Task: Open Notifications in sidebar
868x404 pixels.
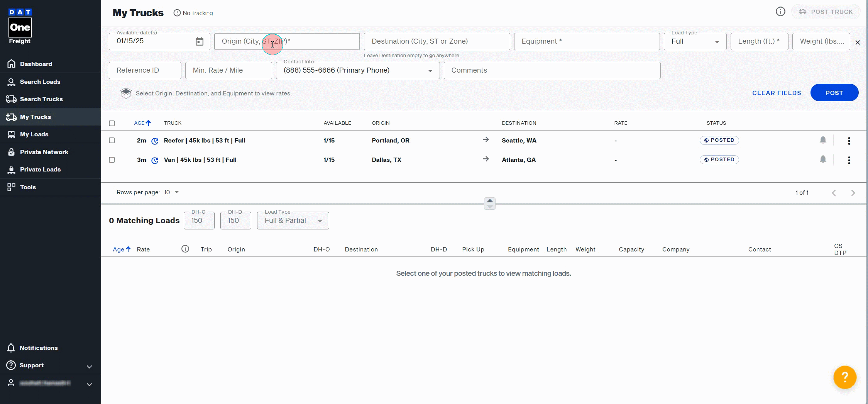Action: pos(50,348)
